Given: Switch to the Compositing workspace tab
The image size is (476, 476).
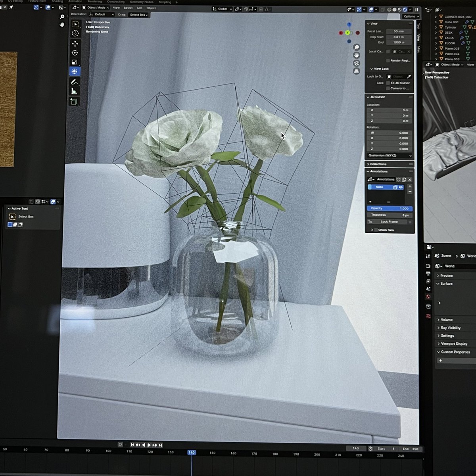Looking at the screenshot, I should (x=116, y=2).
